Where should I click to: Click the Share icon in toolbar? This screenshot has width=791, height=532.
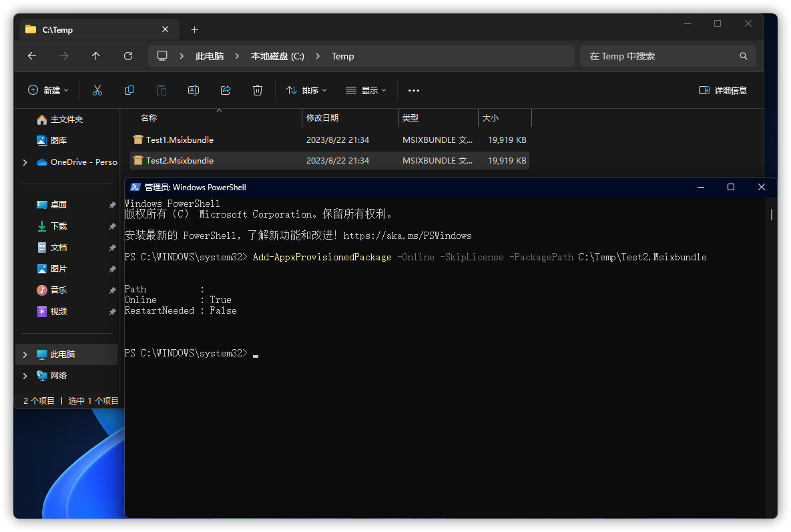tap(226, 90)
